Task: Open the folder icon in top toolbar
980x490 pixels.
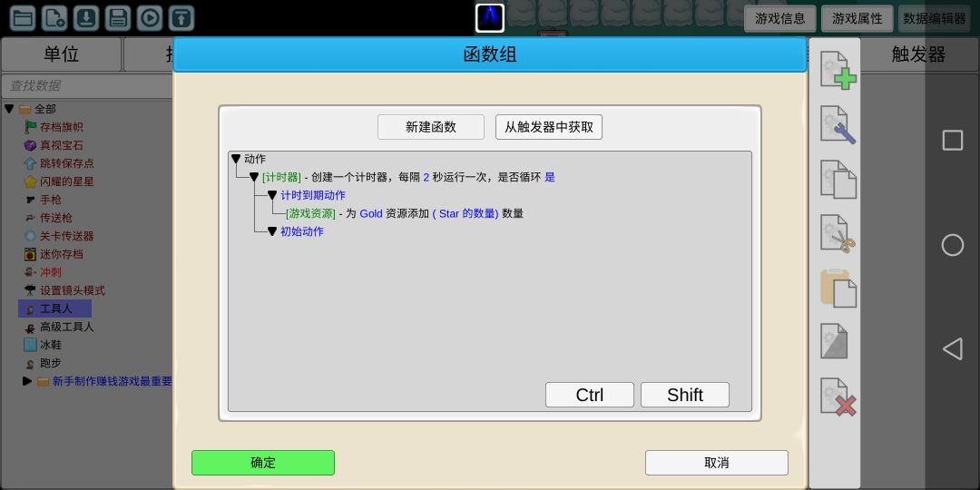Action: pyautogui.click(x=23, y=18)
